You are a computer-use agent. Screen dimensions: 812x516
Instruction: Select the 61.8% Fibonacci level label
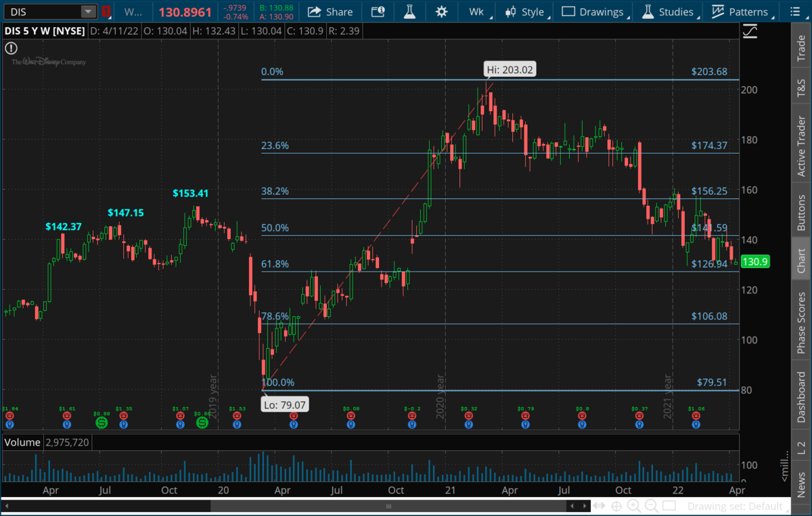(x=275, y=264)
